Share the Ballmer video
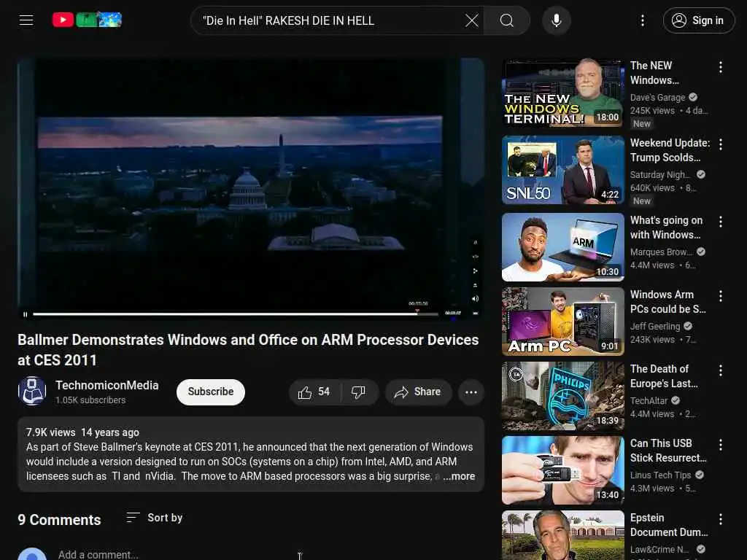 418,392
